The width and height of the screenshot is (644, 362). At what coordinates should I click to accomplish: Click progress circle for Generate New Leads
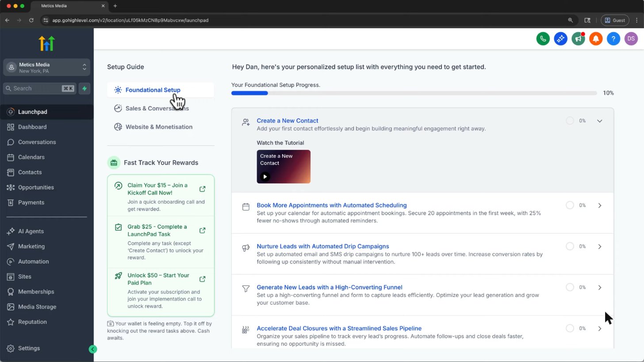[x=570, y=287]
